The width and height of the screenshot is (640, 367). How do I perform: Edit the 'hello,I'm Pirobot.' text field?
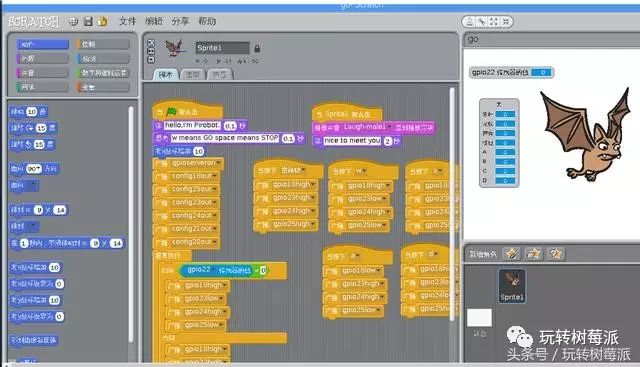click(192, 125)
